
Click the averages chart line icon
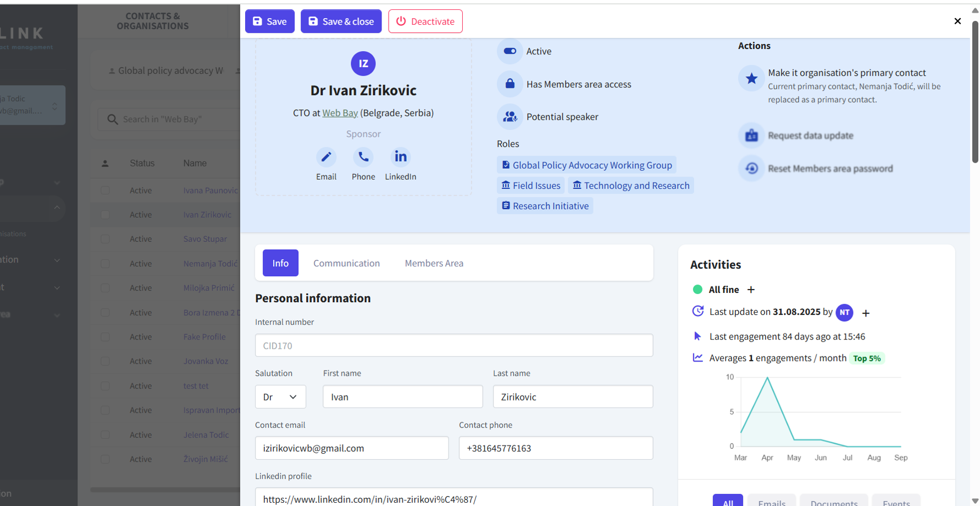tap(697, 358)
